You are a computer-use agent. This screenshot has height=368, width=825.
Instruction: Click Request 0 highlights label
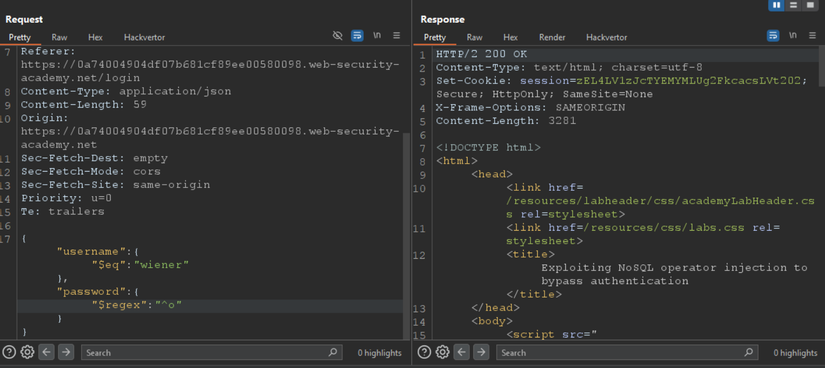(x=379, y=353)
